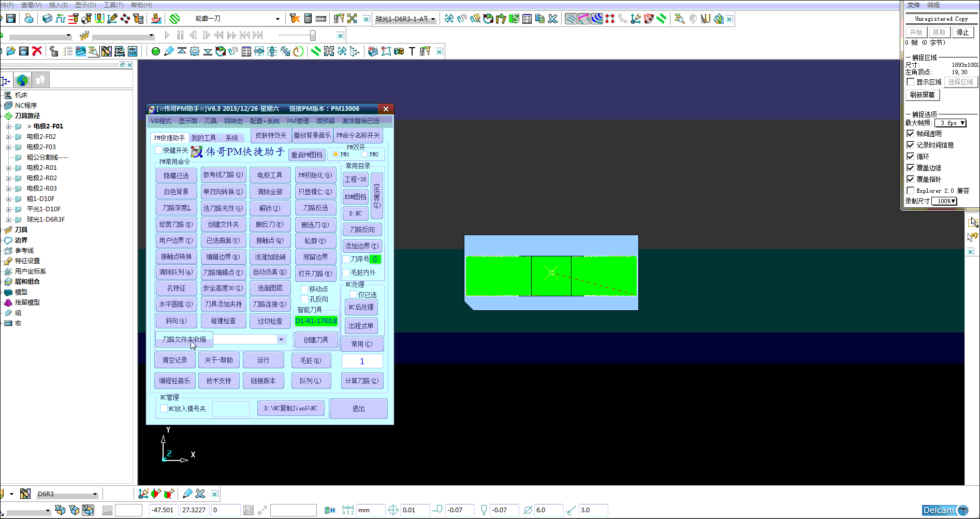The width and height of the screenshot is (980, 519).
Task: Click the leads and links icon
Action: click(99, 19)
